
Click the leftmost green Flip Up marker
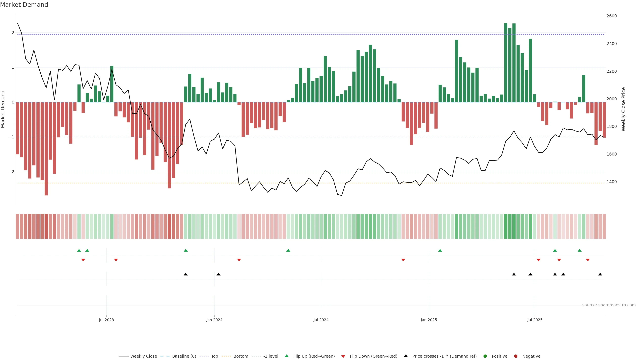pos(79,250)
